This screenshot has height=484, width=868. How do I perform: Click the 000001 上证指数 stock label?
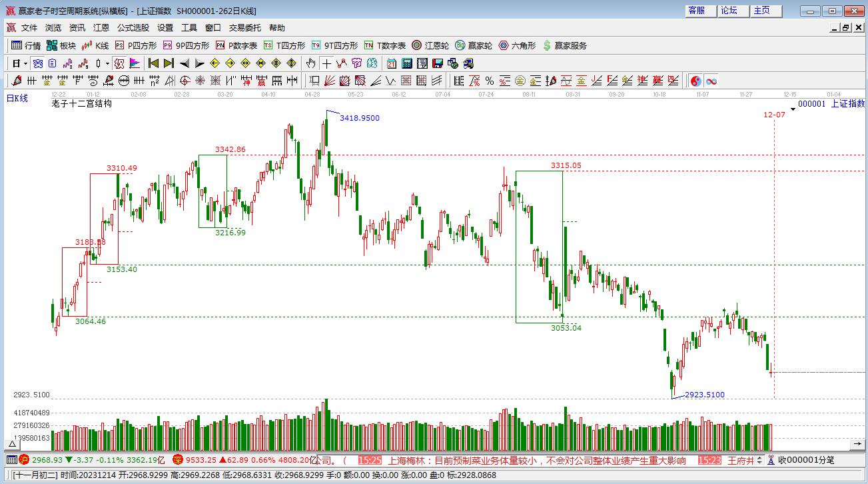[x=831, y=103]
